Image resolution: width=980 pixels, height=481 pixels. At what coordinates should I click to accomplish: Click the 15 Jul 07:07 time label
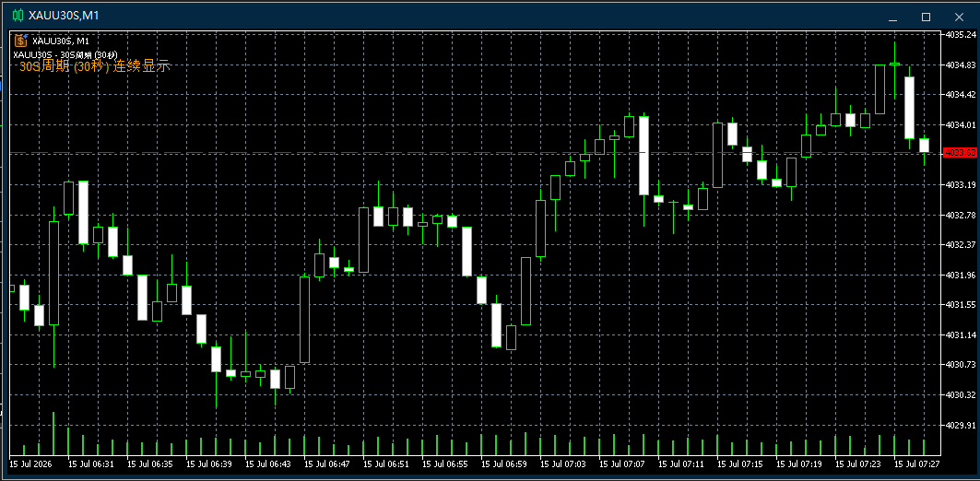tap(622, 464)
